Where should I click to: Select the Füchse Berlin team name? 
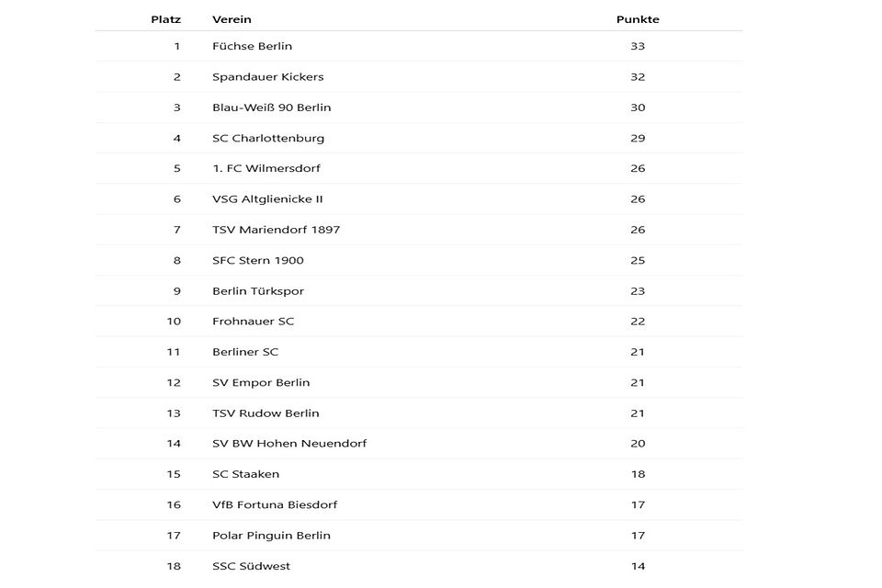(252, 46)
